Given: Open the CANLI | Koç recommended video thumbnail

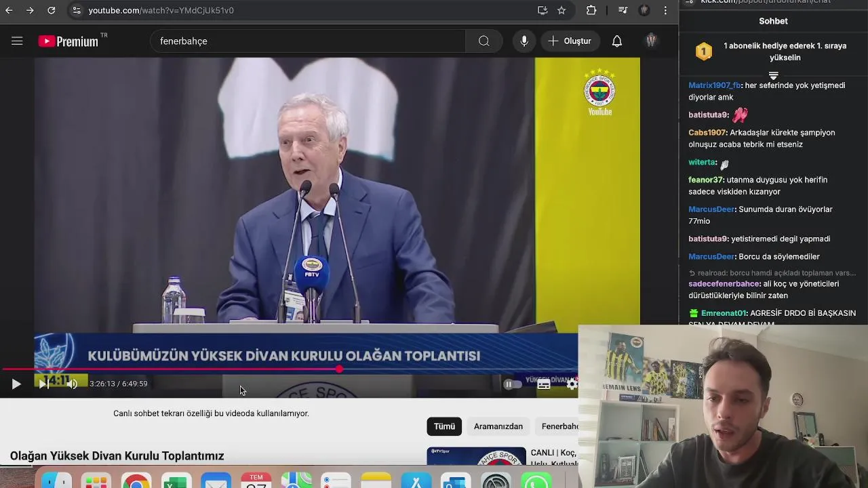Looking at the screenshot, I should (x=476, y=456).
